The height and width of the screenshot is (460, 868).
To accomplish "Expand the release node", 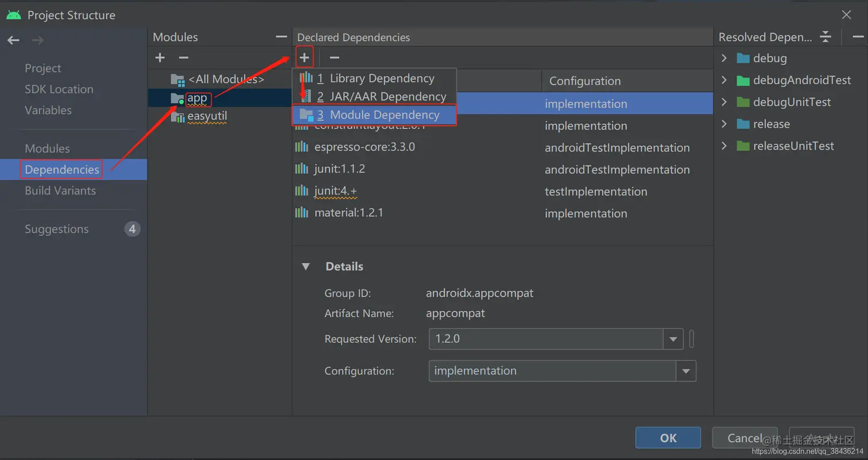I will 724,124.
